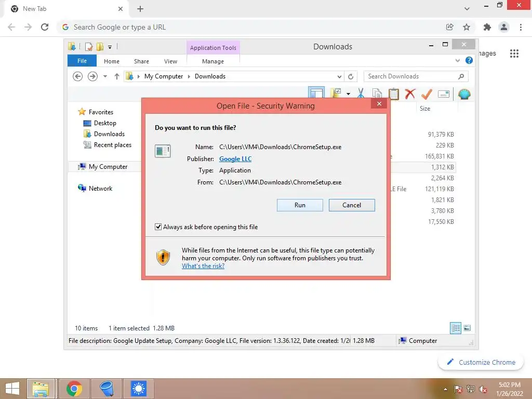Reload the Chrome New Tab page
This screenshot has width=532, height=399.
point(45,27)
